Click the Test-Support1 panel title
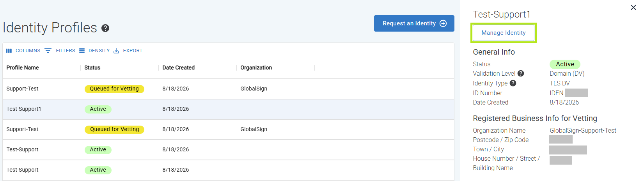Screen dimensions: 644x181 [502, 14]
